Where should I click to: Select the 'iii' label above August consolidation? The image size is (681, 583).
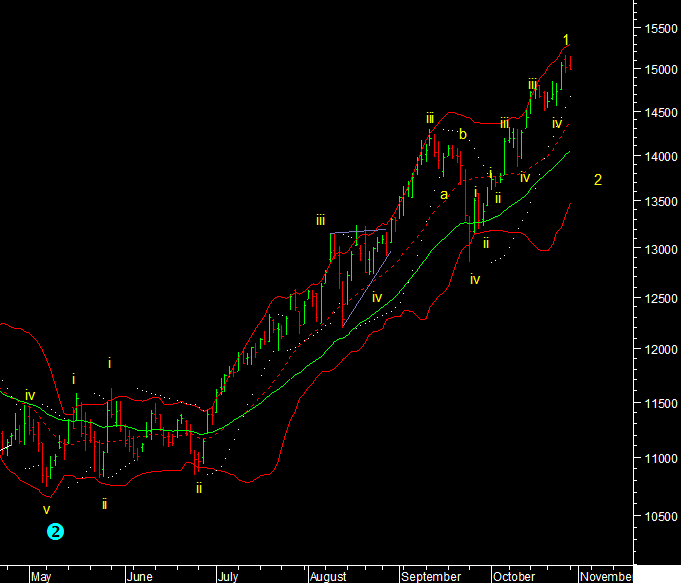pos(321,220)
